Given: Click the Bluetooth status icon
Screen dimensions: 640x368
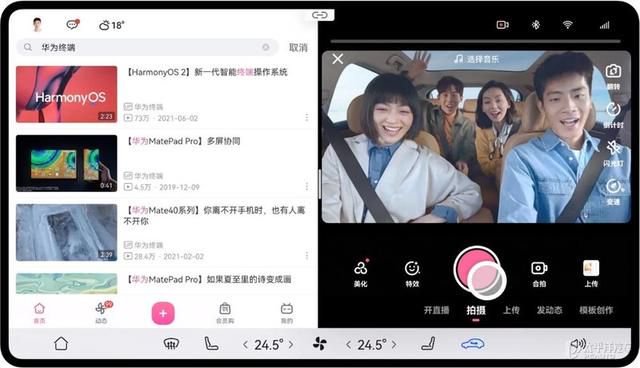Looking at the screenshot, I should tap(536, 25).
